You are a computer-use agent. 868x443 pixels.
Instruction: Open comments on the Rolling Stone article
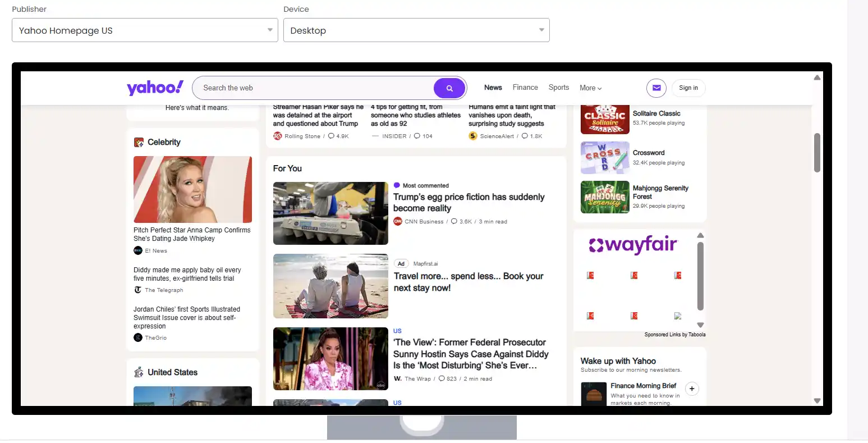pyautogui.click(x=338, y=136)
